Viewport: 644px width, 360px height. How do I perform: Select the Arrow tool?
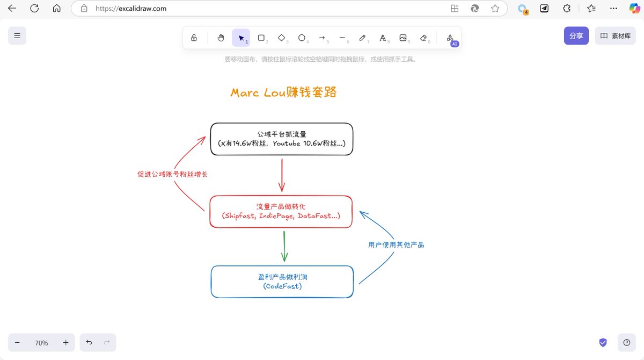tap(322, 38)
